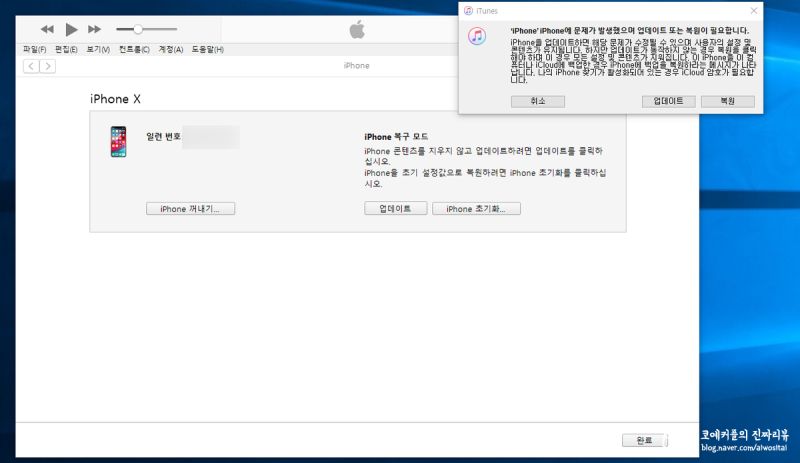Screen dimensions: 800x463
Task: Close the iTunes alert dialog
Action: tap(754, 11)
